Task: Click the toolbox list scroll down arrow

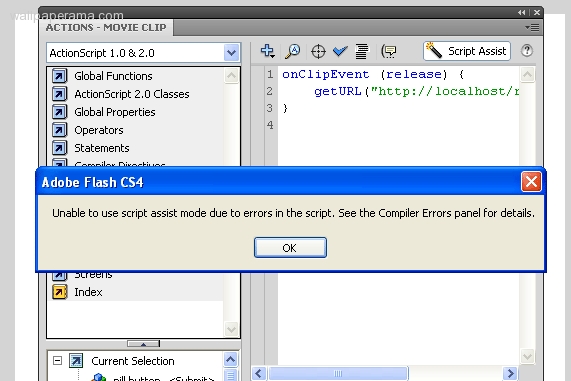Action: coord(231,330)
